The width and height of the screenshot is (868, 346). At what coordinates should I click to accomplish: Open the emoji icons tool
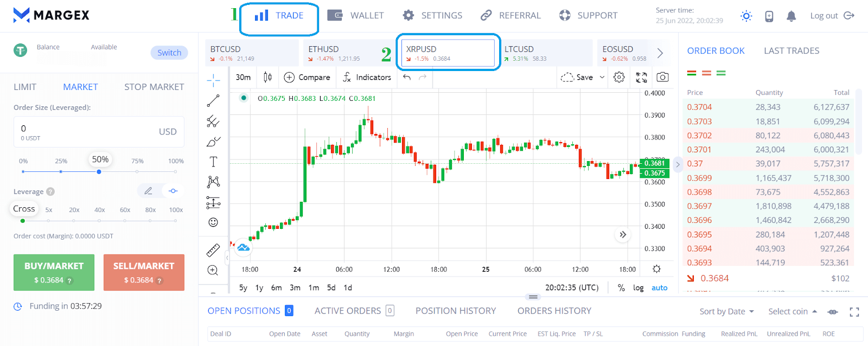(213, 222)
